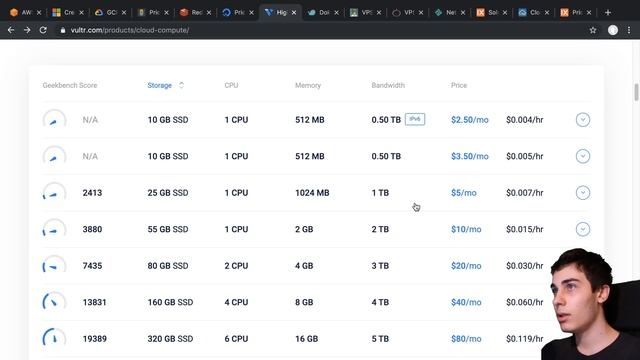The image size is (640, 360).
Task: Toggle the Storage column sort arrows
Action: tap(182, 85)
